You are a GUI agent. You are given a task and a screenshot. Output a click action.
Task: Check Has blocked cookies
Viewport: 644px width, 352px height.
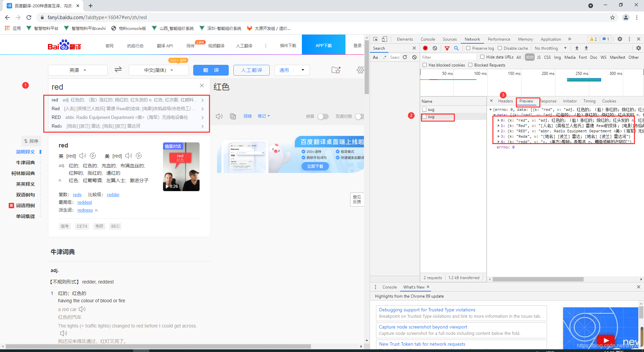425,65
